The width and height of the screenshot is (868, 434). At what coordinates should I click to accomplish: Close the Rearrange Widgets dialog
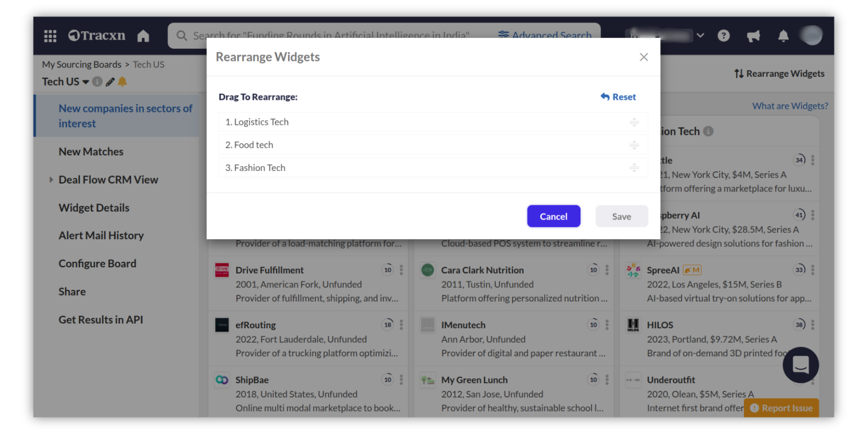point(644,57)
